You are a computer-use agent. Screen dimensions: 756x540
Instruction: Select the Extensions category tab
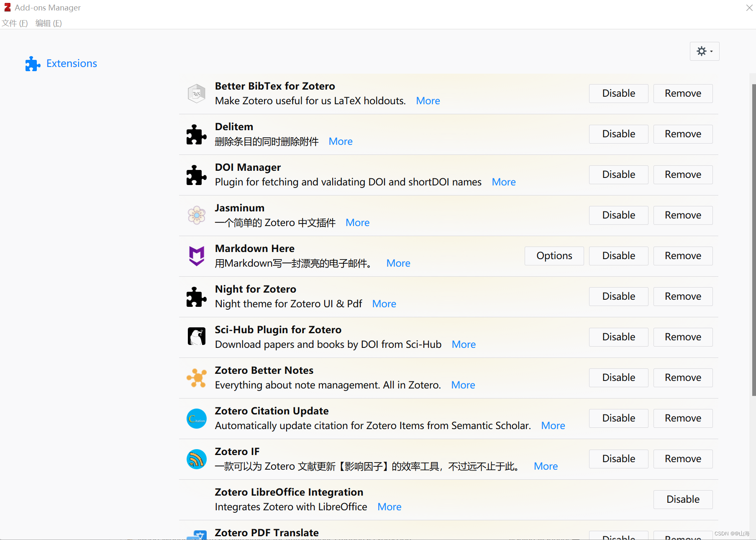[x=61, y=64]
